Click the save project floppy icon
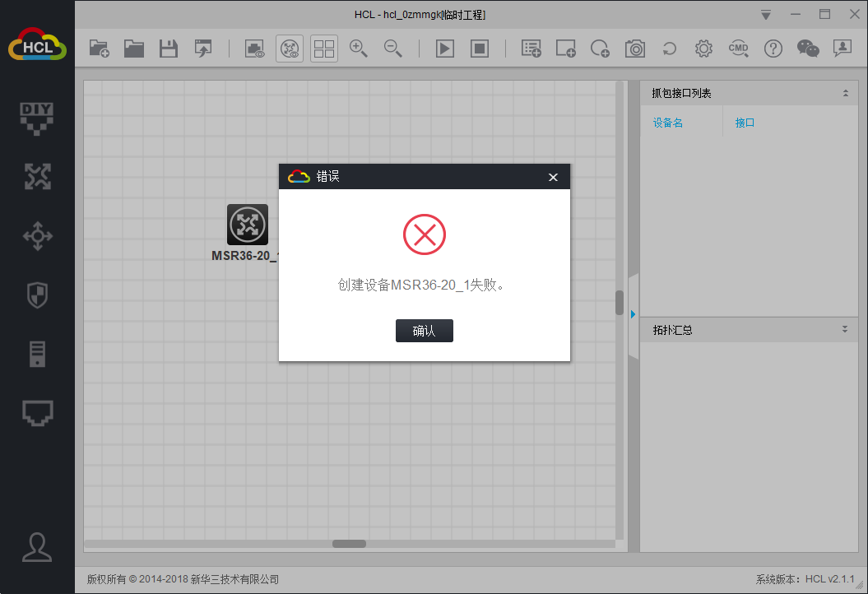This screenshot has height=594, width=868. click(x=169, y=49)
